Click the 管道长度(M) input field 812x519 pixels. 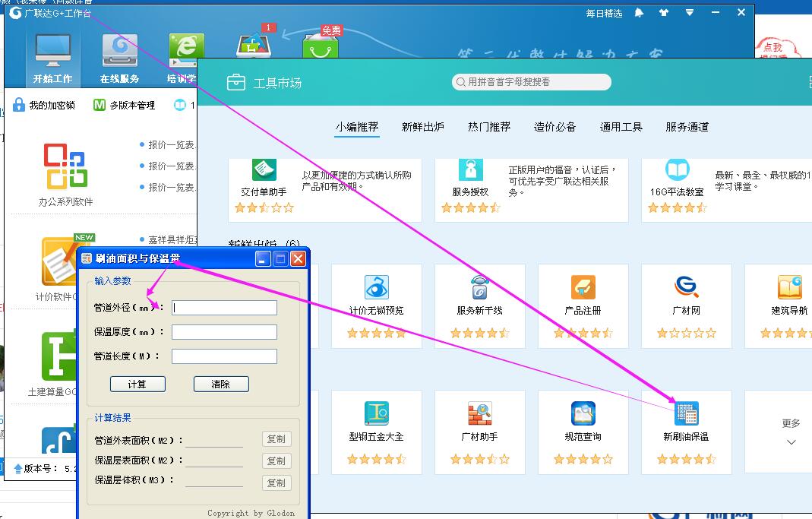pos(224,356)
